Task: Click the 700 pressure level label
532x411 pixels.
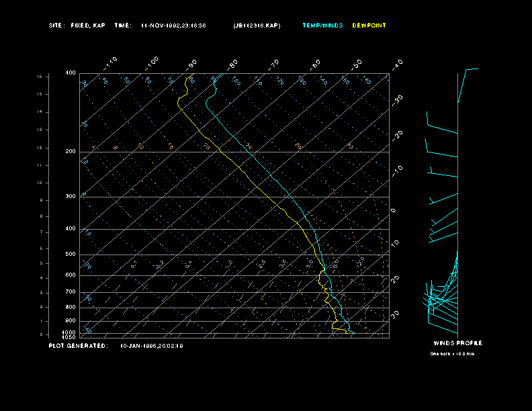Action: [70, 292]
